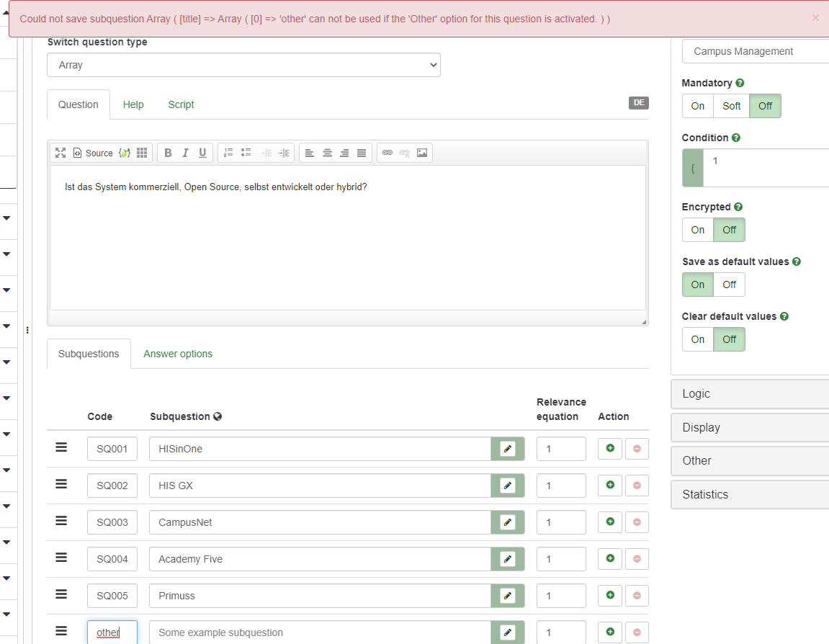829x644 pixels.
Task: Expand the Logic settings panel
Action: pos(749,394)
